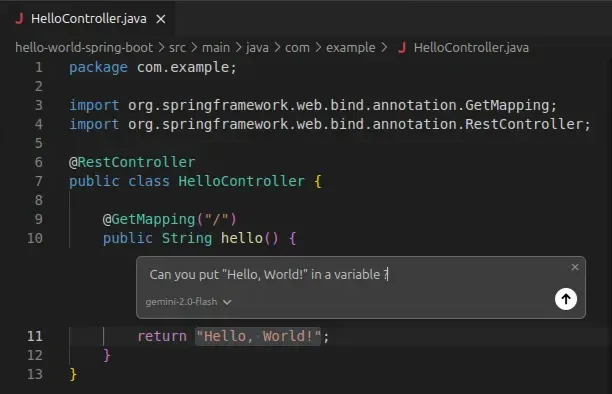Image resolution: width=612 pixels, height=394 pixels.
Task: Click com.example on line 1
Action: click(x=183, y=68)
